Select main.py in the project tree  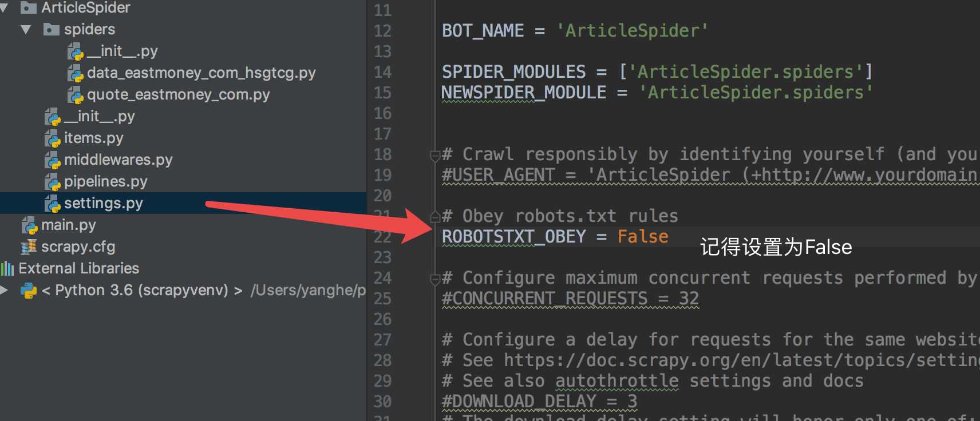(x=68, y=225)
